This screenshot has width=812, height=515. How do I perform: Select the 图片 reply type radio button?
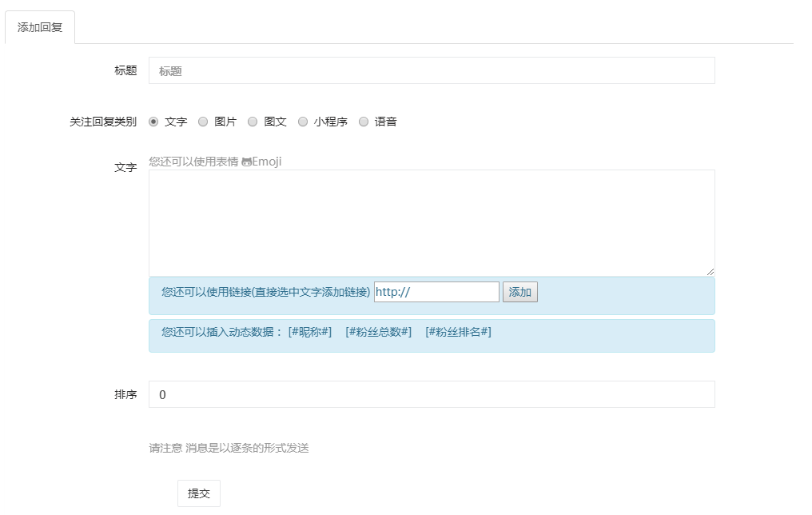pos(203,122)
